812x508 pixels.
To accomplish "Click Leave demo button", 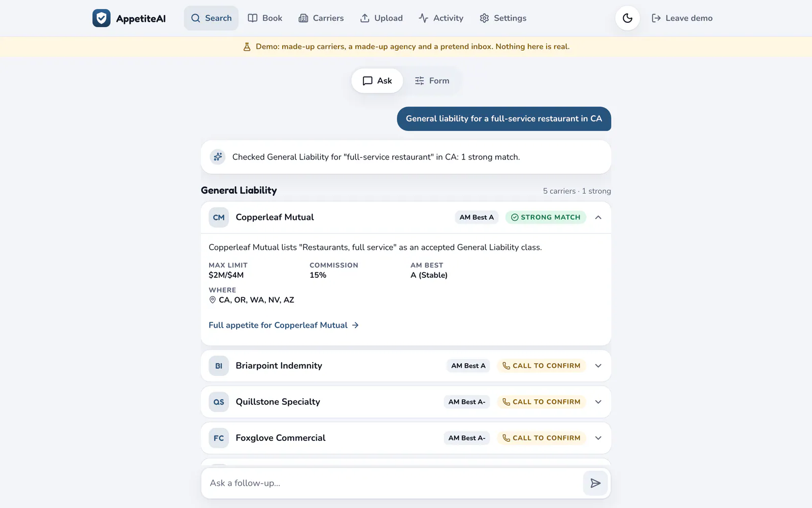I will pos(682,18).
